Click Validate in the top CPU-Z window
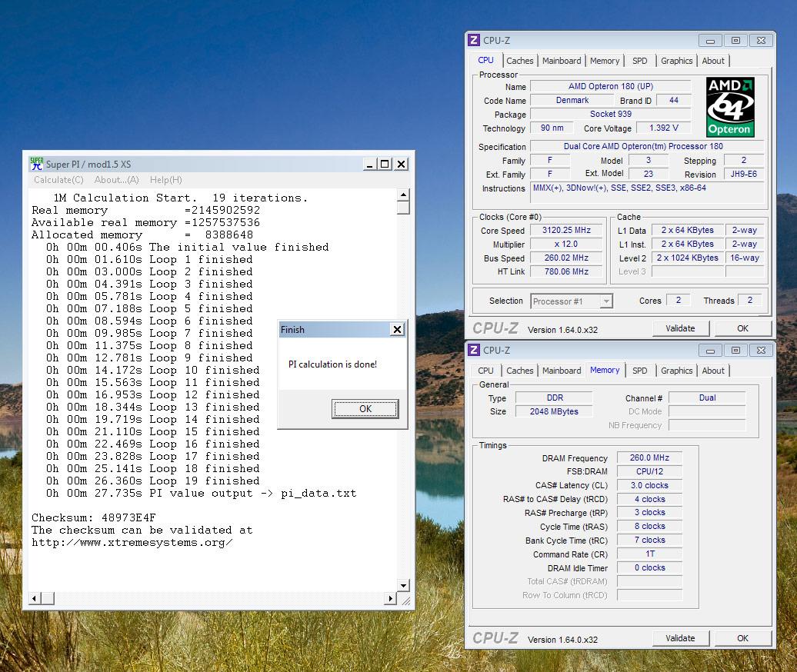This screenshot has width=797, height=672. tap(680, 328)
